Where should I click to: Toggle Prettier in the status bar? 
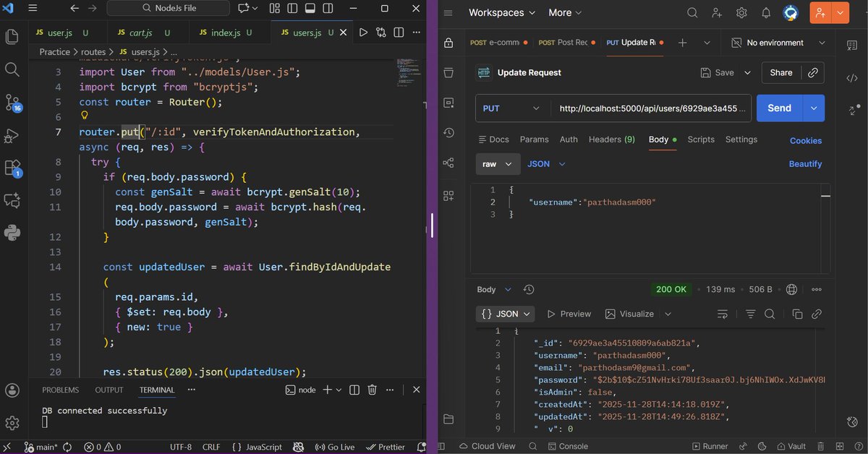point(386,447)
